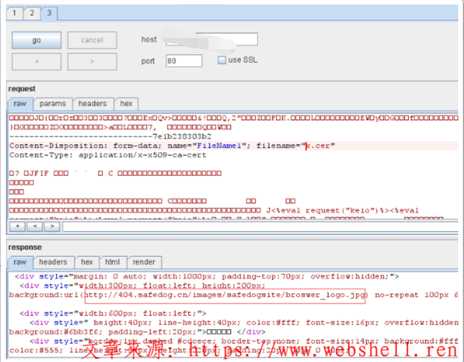Click the < search button under request pane
This screenshot has width=464, height=362.
(35, 227)
